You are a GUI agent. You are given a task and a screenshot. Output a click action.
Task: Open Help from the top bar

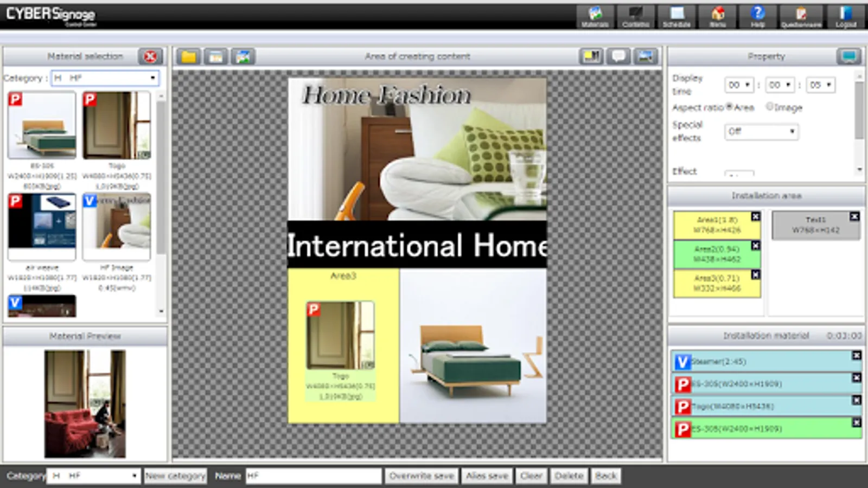click(x=758, y=17)
